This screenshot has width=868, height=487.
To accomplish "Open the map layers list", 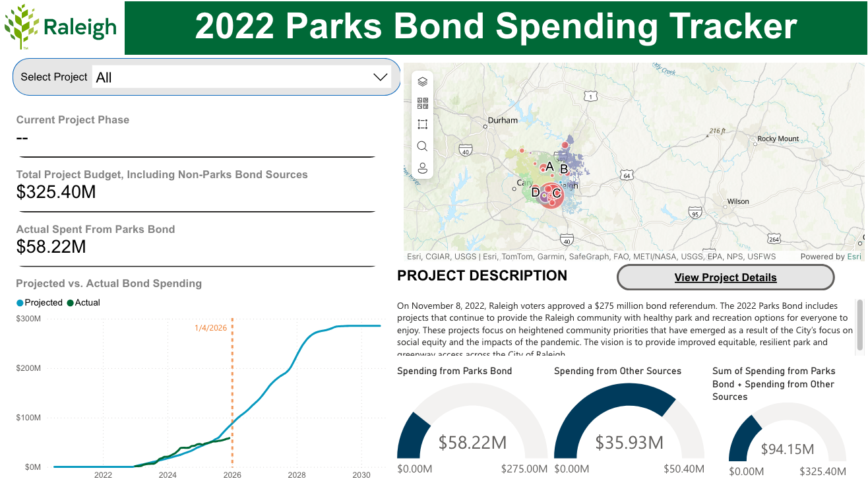I will click(x=423, y=81).
